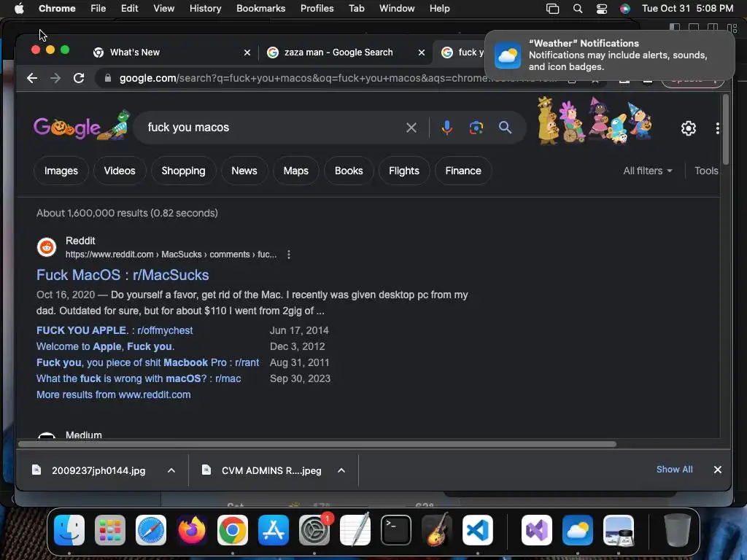This screenshot has width=747, height=560.
Task: Click Siri icon in the menu bar
Action: (625, 9)
